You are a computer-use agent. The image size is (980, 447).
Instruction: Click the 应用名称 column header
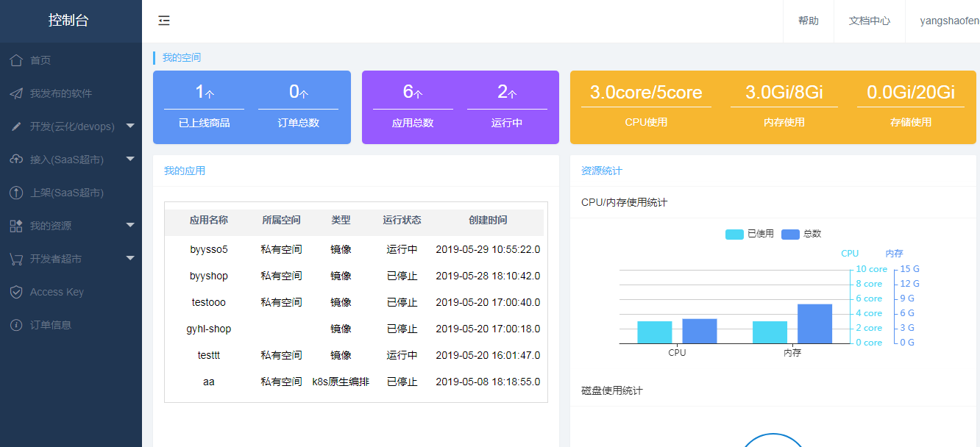pyautogui.click(x=209, y=220)
